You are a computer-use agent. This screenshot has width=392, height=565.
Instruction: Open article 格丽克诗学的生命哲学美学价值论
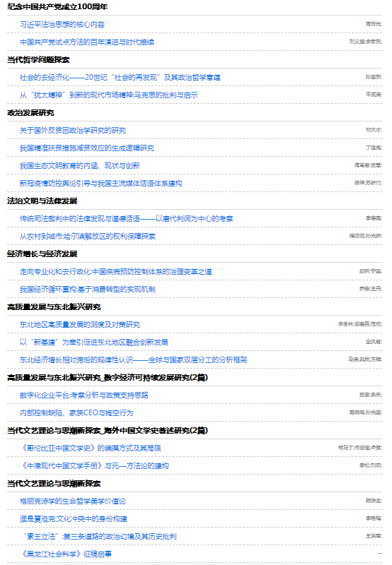click(73, 501)
